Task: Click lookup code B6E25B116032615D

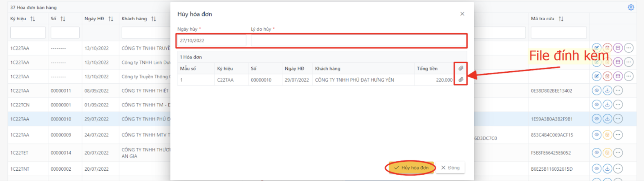Action: tap(552, 169)
